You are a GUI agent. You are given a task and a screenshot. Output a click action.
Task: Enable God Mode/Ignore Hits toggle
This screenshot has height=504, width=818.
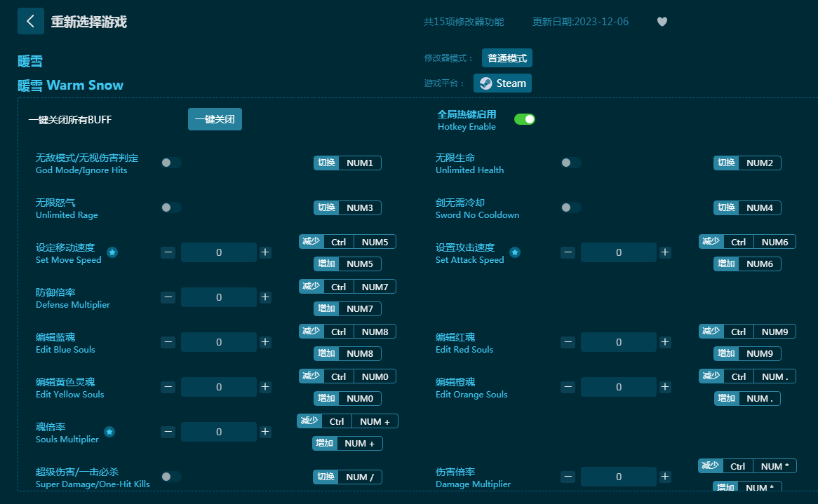pos(171,163)
